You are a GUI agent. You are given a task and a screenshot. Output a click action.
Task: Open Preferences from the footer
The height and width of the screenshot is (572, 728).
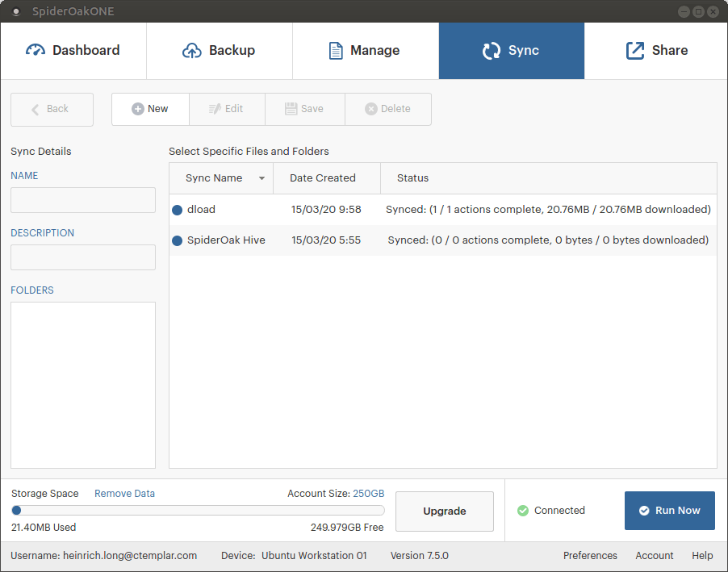[590, 556]
